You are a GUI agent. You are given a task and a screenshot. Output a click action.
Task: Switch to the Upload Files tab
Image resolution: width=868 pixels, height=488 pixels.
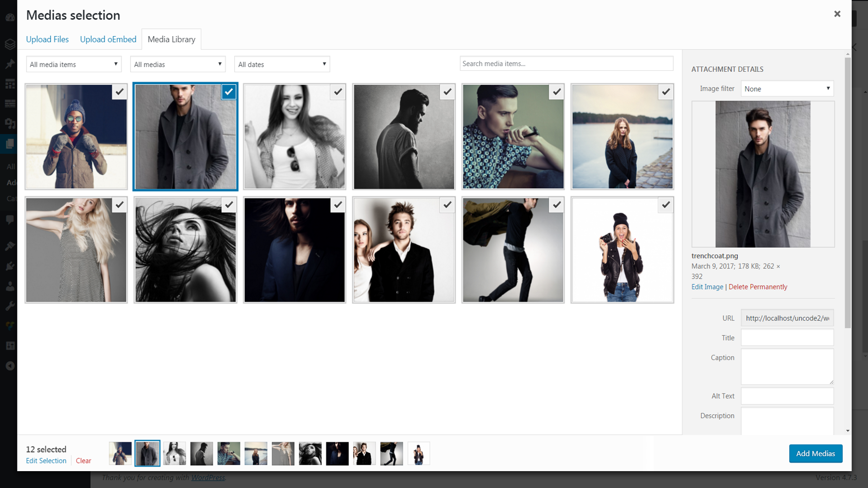[47, 39]
